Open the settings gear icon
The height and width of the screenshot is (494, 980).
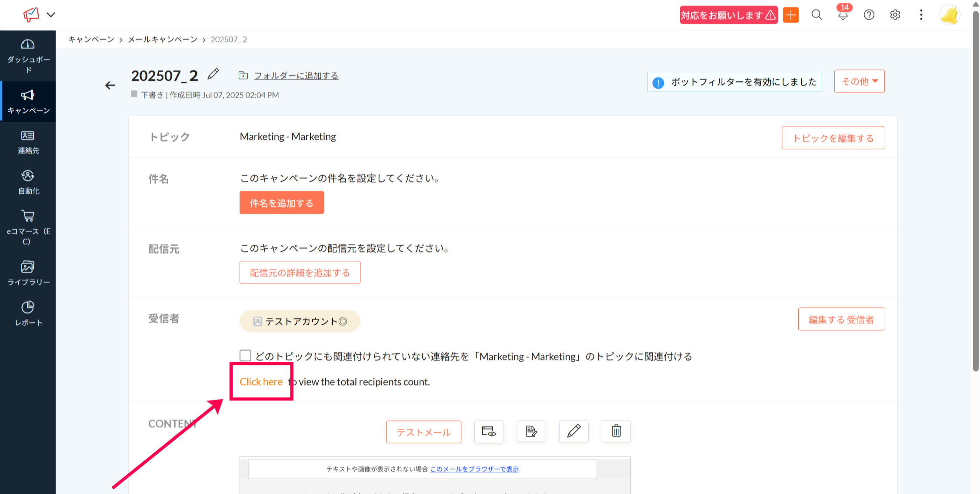point(895,15)
